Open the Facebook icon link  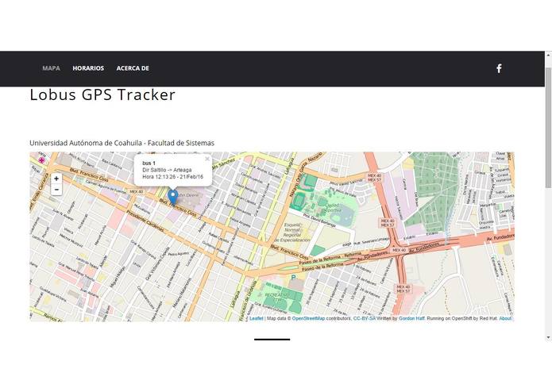point(499,68)
